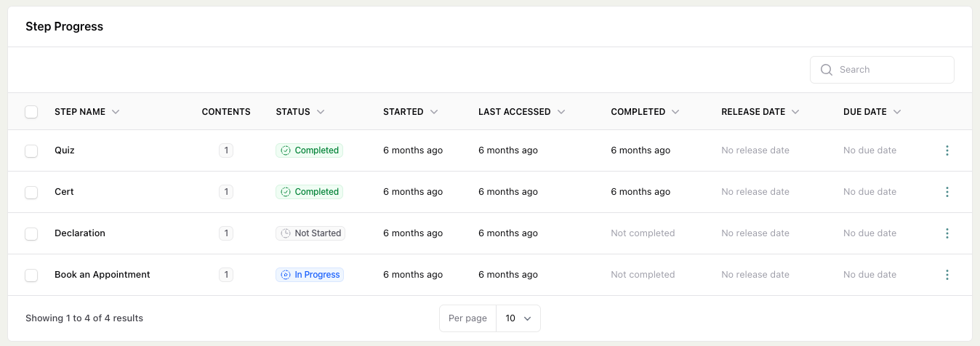Select the Cert row checkbox
Image resolution: width=980 pixels, height=346 pixels.
pyautogui.click(x=31, y=192)
